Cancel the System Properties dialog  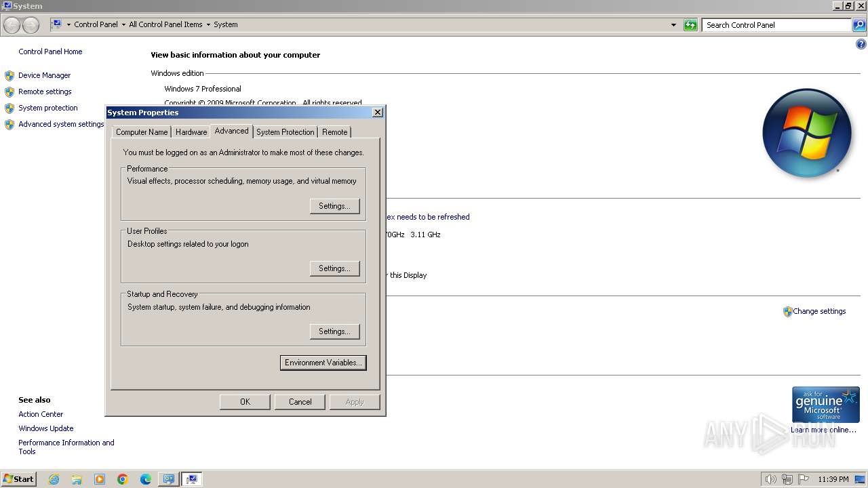pyautogui.click(x=300, y=402)
